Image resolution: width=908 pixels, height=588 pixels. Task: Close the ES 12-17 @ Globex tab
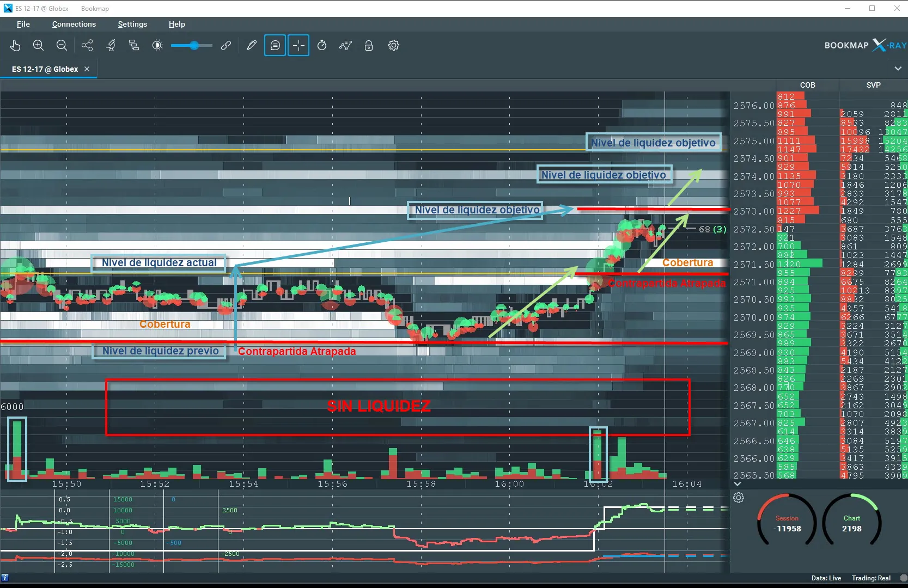coord(87,69)
